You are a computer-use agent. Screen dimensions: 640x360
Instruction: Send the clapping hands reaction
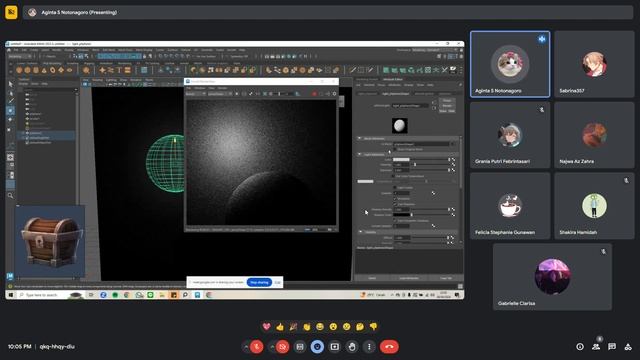[x=307, y=327]
